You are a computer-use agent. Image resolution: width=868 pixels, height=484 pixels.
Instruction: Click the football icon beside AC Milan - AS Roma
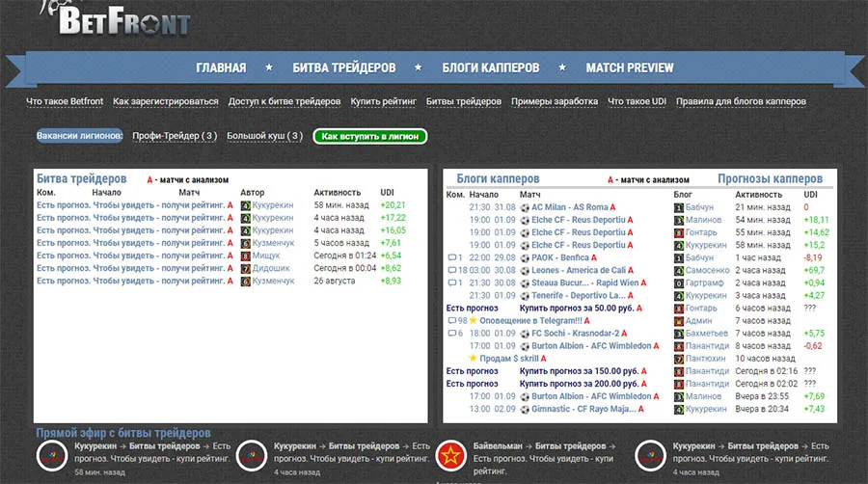(525, 208)
